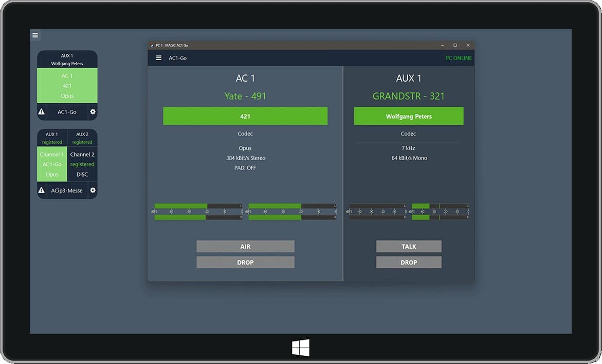Select the AUX 2 registered tab in ACip3-Messe
Viewport: 602px width, 364px height.
point(82,138)
